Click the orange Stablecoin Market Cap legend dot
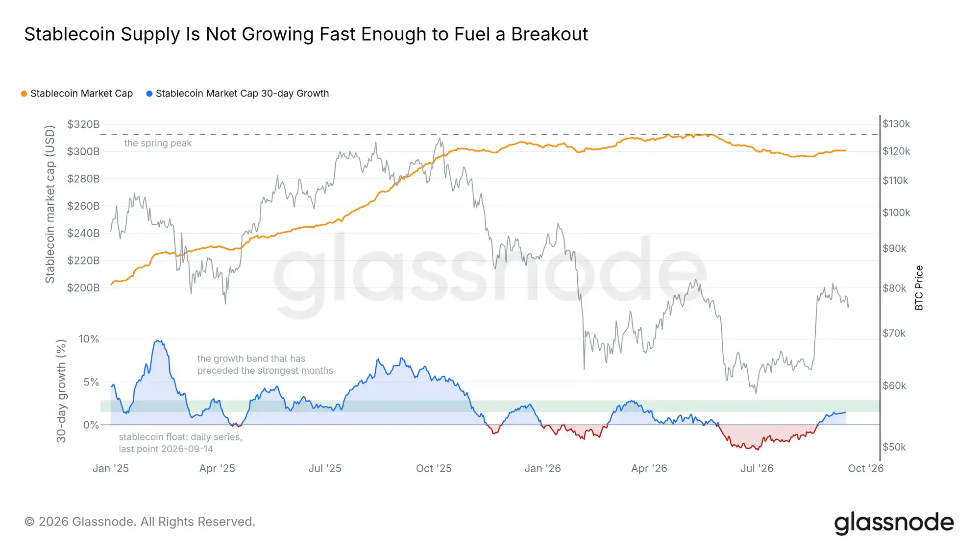The image size is (980, 551). point(24,94)
